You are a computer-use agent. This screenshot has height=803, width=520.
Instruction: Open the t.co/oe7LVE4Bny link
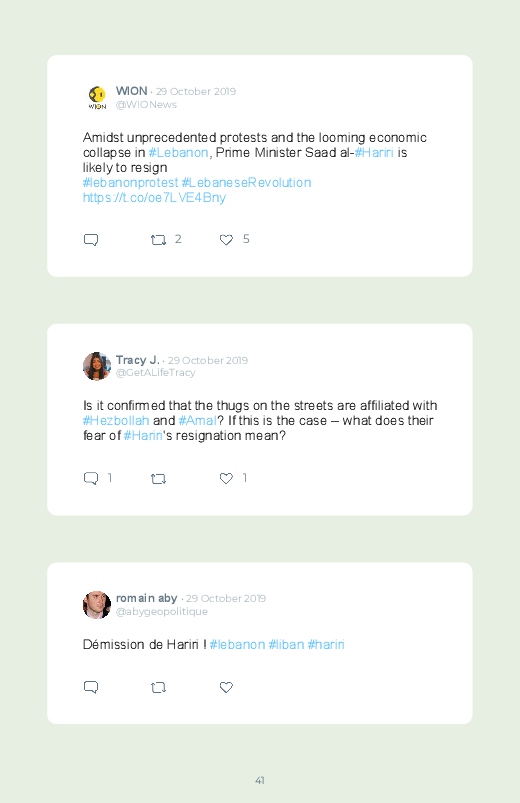[x=154, y=198]
